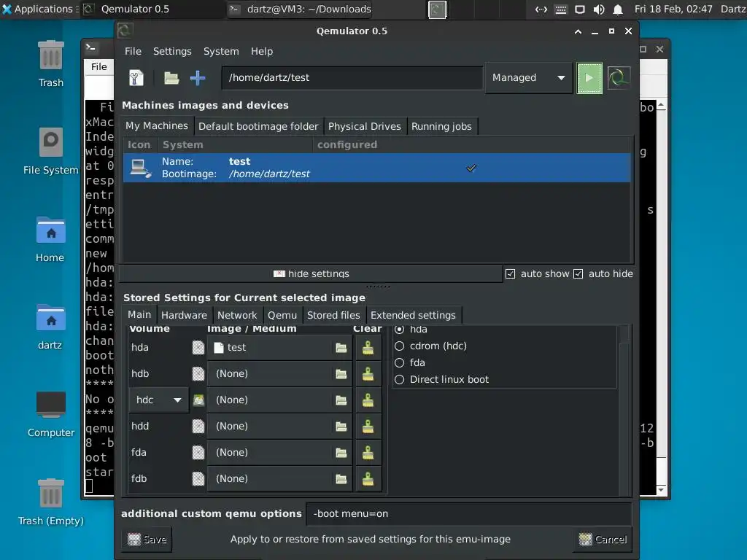Click the hdb media type icon
The image size is (747, 560).
click(x=198, y=374)
